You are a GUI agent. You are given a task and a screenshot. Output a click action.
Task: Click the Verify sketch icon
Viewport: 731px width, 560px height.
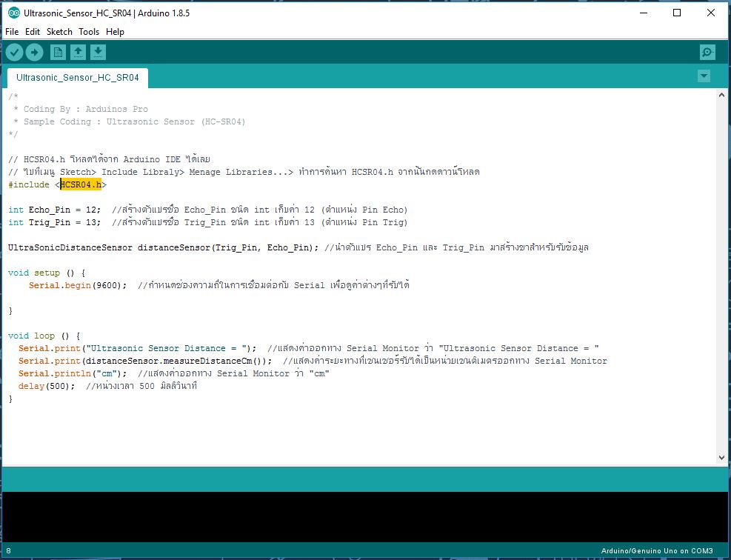tap(14, 52)
